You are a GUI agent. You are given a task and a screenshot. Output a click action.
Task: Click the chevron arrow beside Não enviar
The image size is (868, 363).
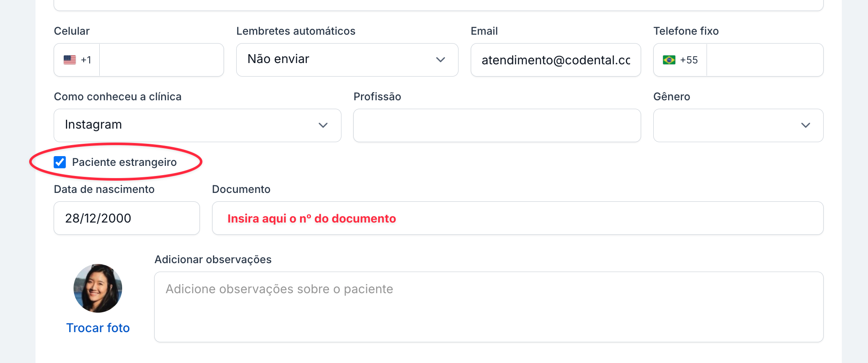point(440,60)
